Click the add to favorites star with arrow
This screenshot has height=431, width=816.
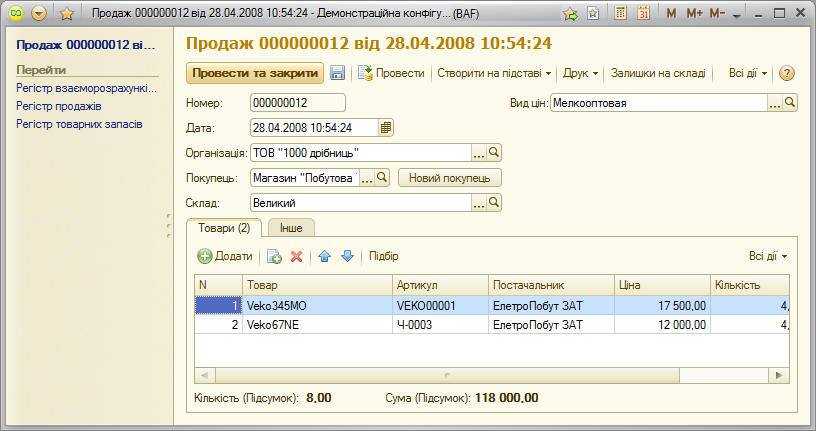tap(570, 14)
